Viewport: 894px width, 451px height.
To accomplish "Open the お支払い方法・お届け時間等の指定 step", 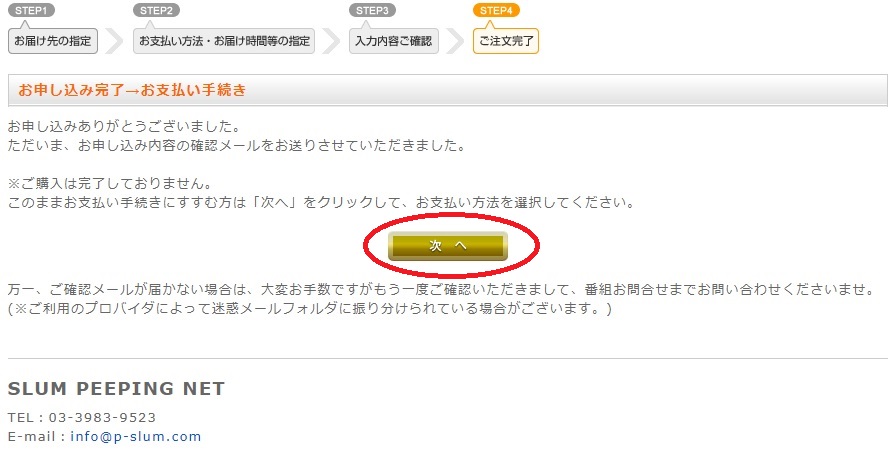I will (224, 41).
